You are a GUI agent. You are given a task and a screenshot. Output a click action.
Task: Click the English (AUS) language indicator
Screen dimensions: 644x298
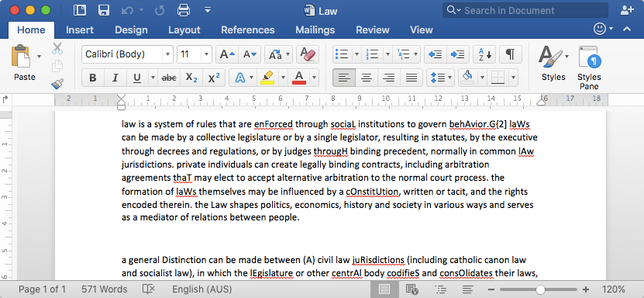tap(201, 289)
